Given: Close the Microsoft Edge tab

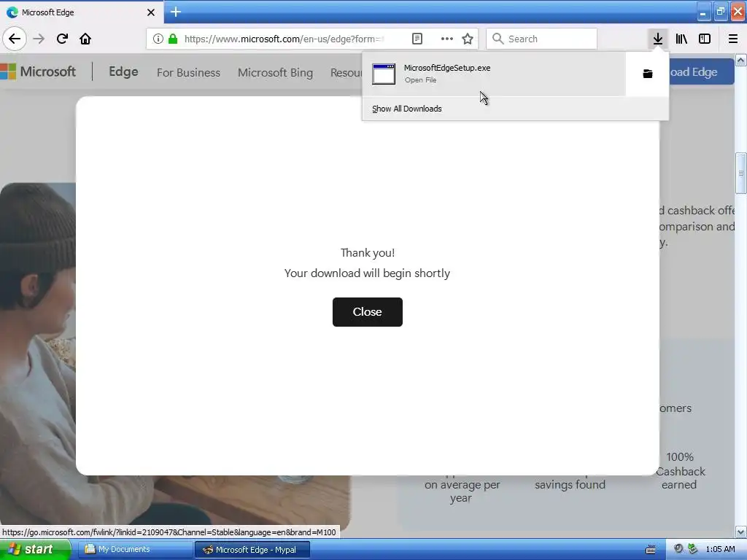Looking at the screenshot, I should (x=151, y=12).
